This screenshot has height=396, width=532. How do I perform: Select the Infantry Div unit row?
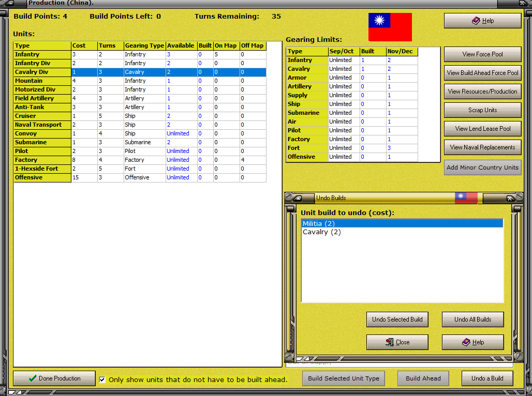140,64
